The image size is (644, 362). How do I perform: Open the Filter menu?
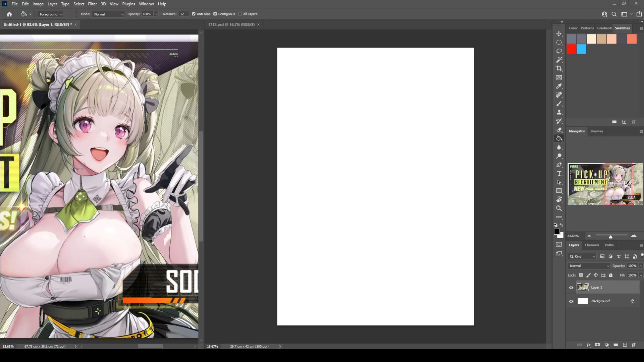click(x=92, y=4)
